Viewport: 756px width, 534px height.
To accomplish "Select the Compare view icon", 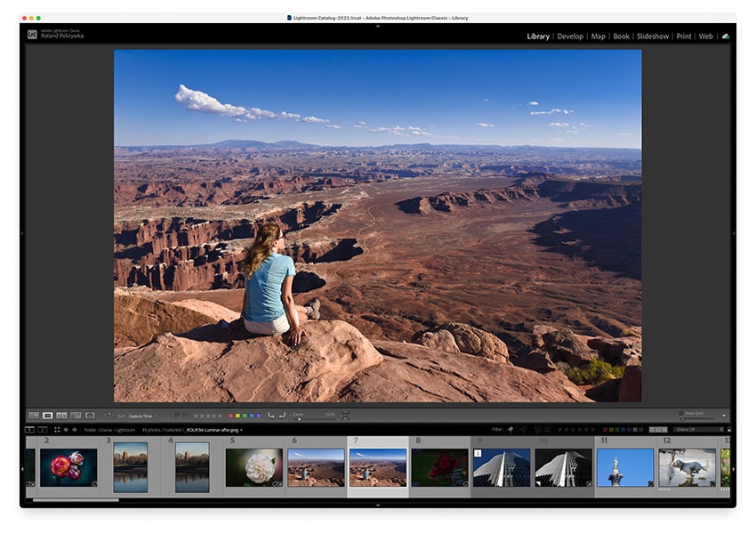I will [x=60, y=416].
